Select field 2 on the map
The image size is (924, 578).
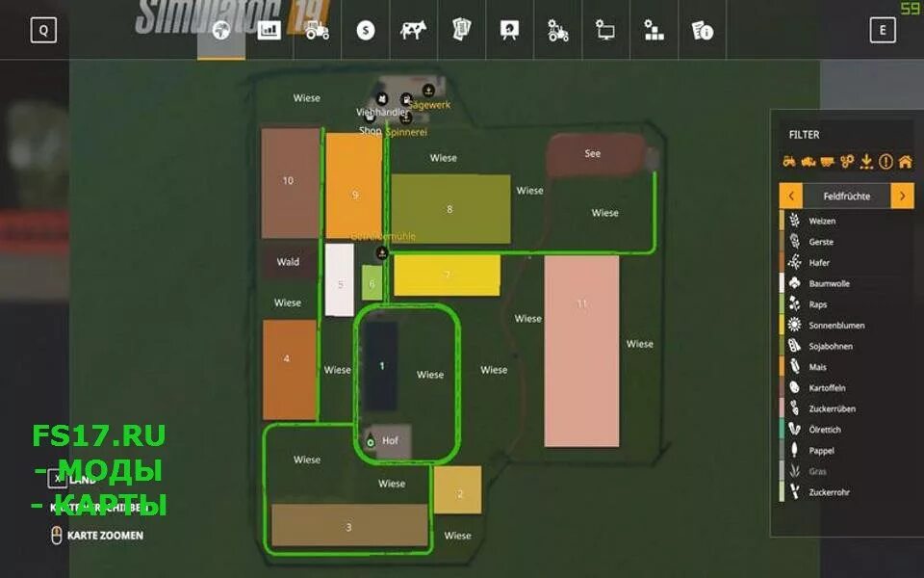pyautogui.click(x=458, y=489)
